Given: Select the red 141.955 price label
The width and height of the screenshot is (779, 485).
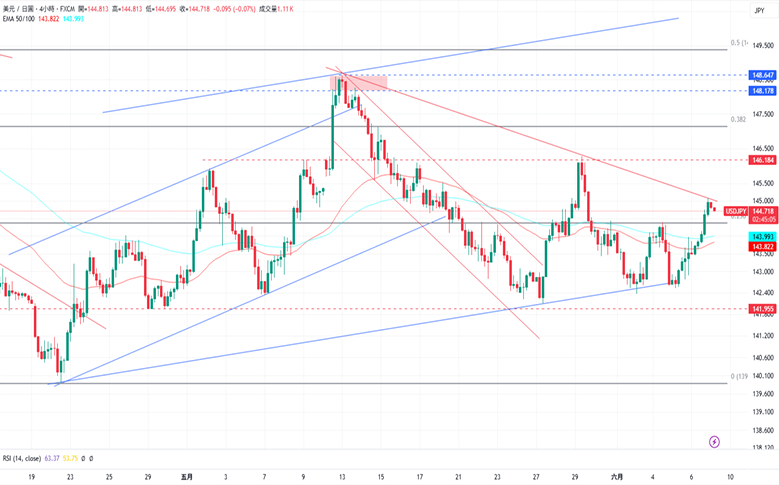Looking at the screenshot, I should (x=763, y=309).
